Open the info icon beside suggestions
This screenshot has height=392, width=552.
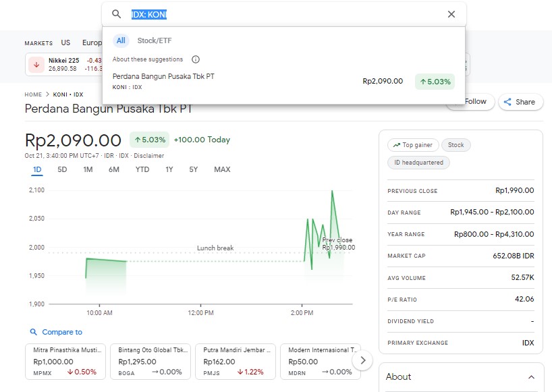click(196, 59)
